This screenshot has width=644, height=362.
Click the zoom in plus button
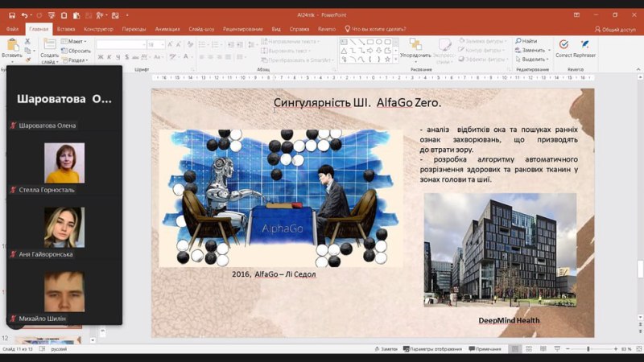click(x=615, y=349)
